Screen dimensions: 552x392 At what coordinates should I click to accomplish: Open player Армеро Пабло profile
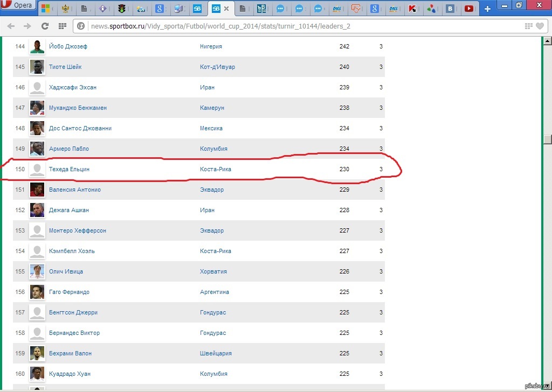69,149
